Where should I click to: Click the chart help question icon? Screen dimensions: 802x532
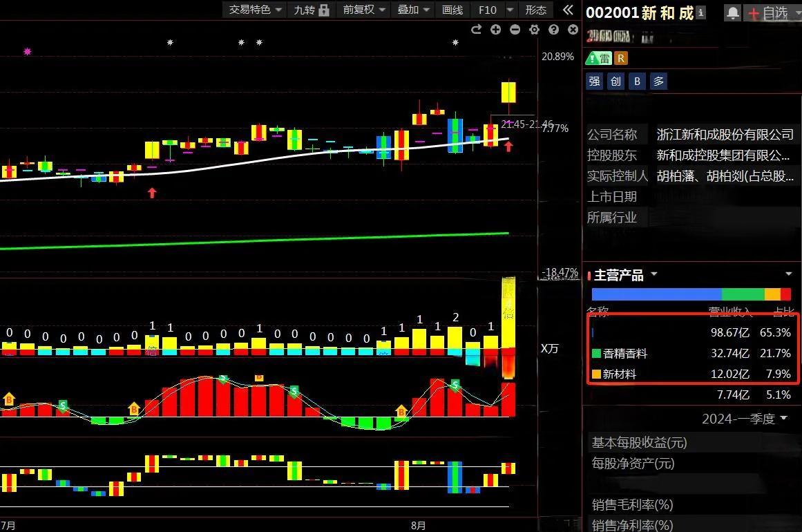[553, 29]
